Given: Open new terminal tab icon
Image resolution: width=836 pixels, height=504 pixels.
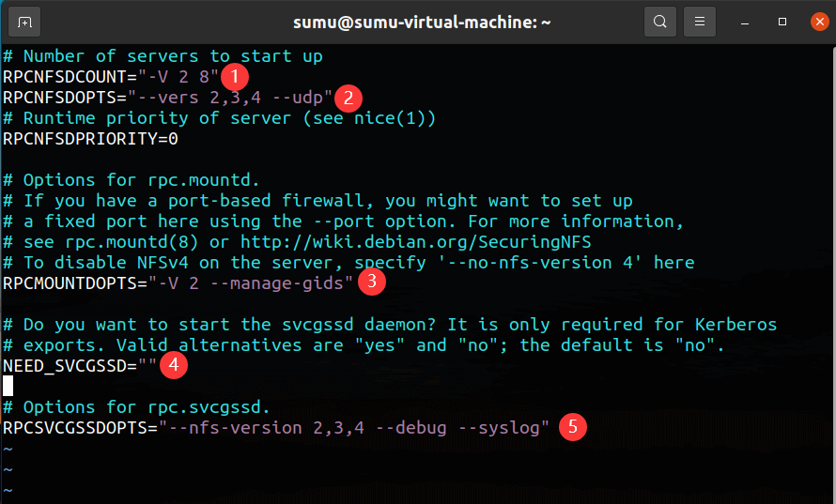Looking at the screenshot, I should click(24, 21).
